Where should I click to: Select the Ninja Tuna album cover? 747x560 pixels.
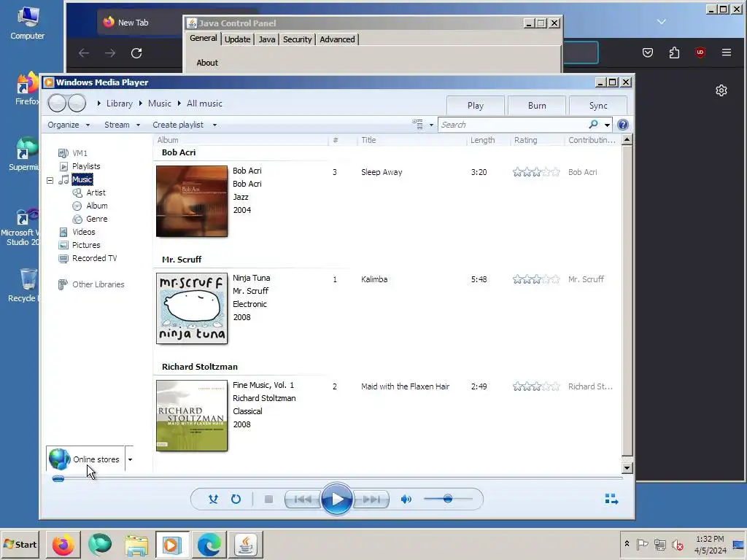[192, 308]
